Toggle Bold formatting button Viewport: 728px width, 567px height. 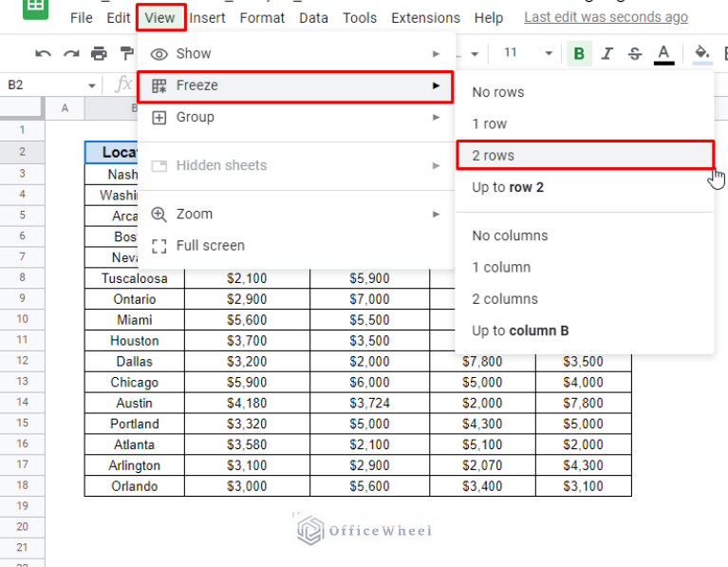pyautogui.click(x=578, y=53)
